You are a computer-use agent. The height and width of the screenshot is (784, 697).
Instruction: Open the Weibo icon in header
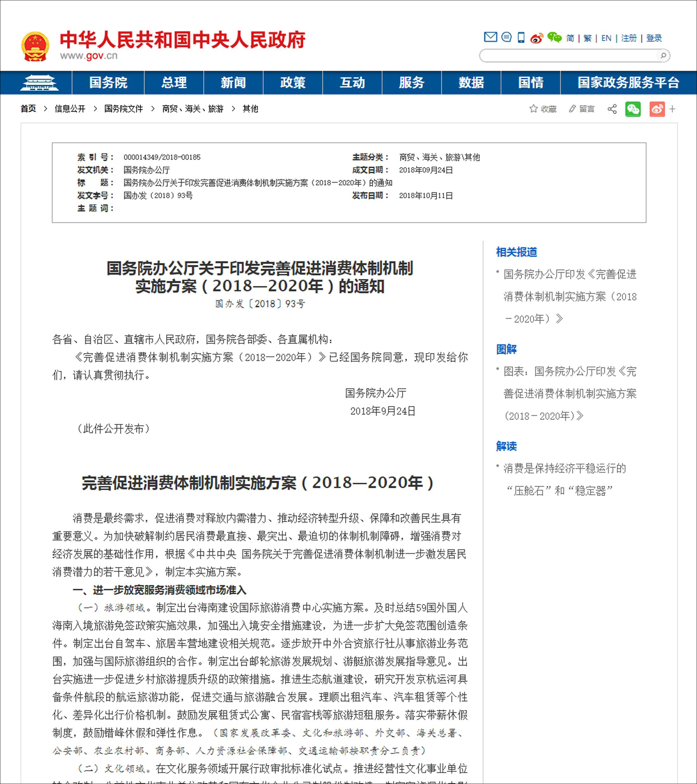537,38
